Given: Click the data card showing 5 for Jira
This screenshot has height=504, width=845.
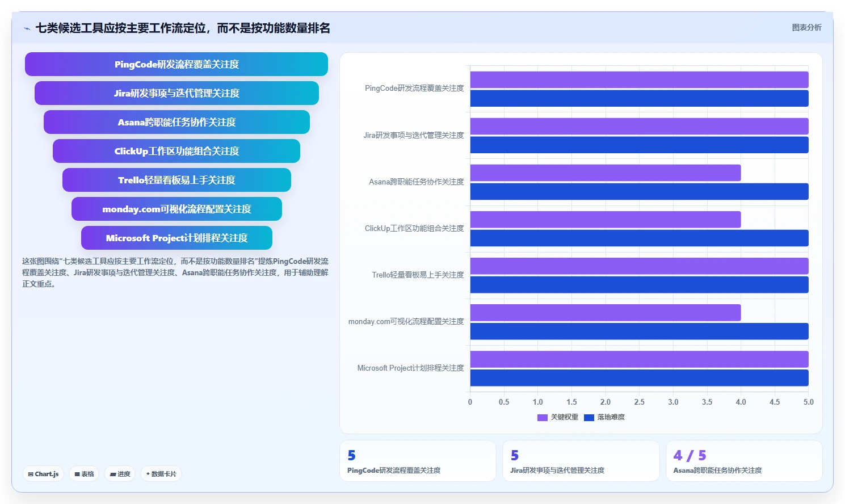Looking at the screenshot, I should click(x=581, y=461).
